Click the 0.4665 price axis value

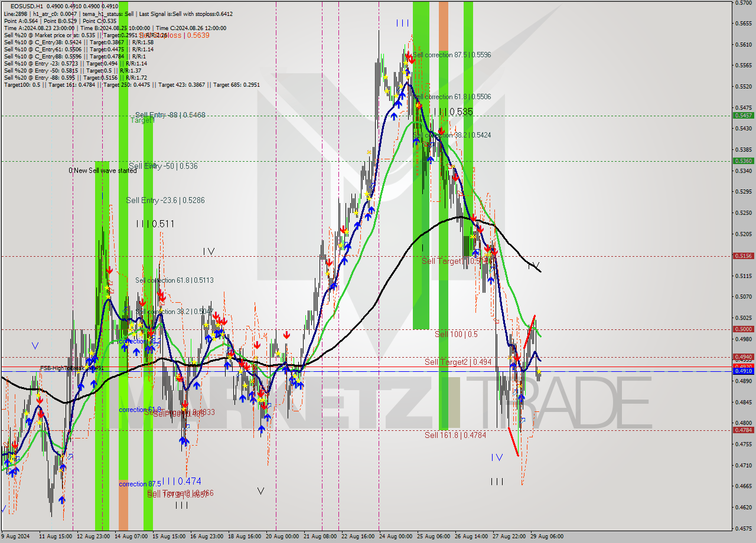click(743, 486)
